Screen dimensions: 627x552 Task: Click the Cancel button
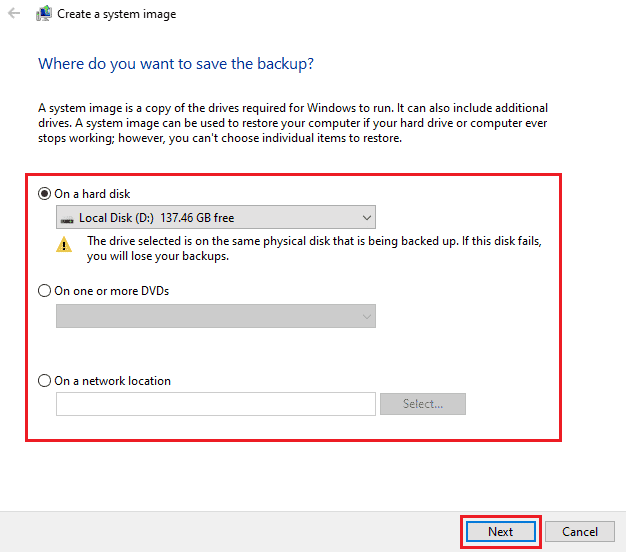[x=580, y=532]
